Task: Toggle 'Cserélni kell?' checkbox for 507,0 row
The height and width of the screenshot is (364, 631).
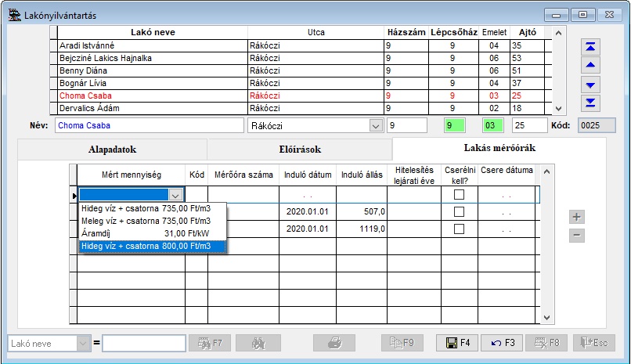Action: click(x=460, y=211)
